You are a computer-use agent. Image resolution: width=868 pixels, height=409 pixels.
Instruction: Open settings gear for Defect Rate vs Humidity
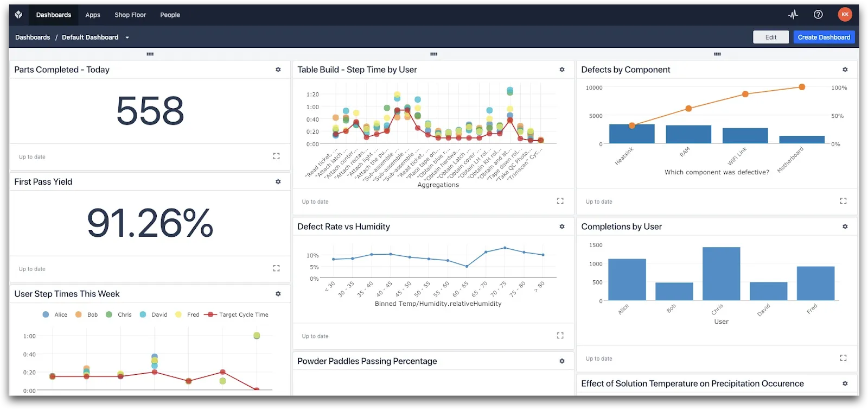tap(562, 226)
